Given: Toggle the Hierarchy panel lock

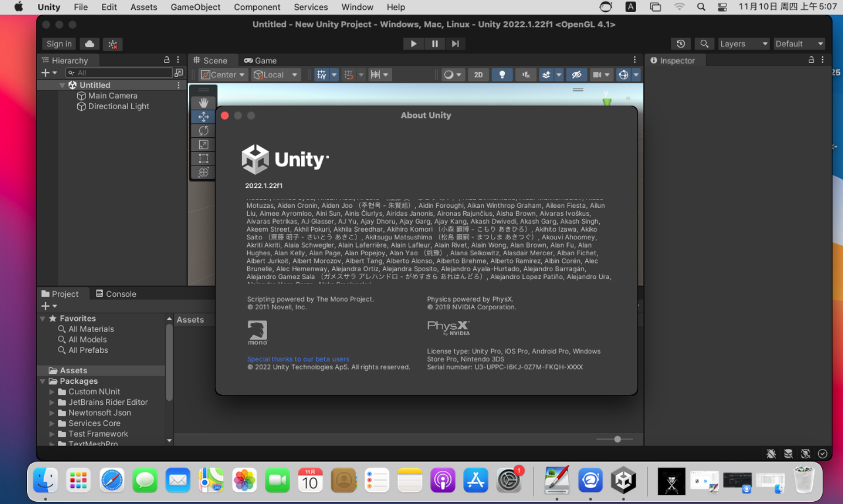Looking at the screenshot, I should click(x=167, y=60).
